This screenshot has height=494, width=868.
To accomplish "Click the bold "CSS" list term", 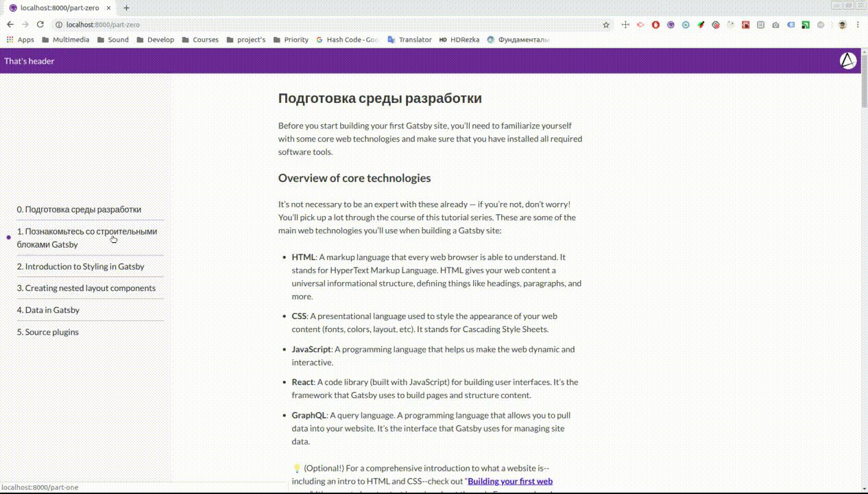I will (x=299, y=316).
